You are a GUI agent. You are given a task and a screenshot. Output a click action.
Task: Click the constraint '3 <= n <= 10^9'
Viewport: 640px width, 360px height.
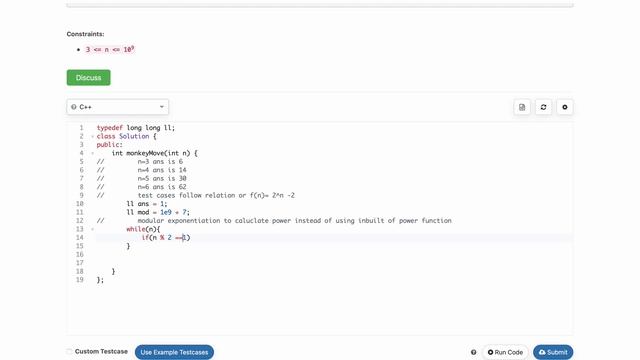[110, 49]
